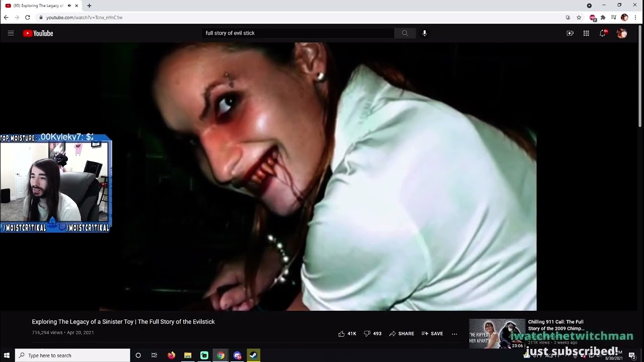Open the YouTube guide hamburger menu
644x362 pixels.
tap(11, 33)
